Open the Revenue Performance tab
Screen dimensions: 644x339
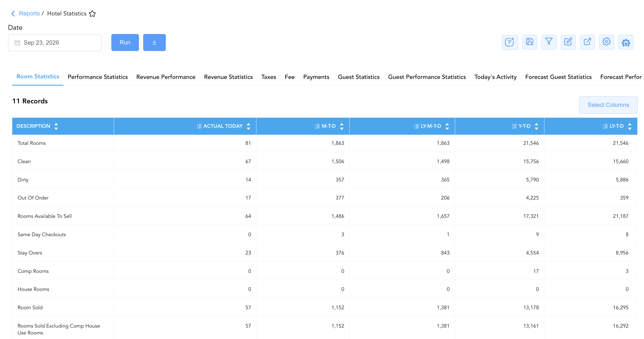166,77
